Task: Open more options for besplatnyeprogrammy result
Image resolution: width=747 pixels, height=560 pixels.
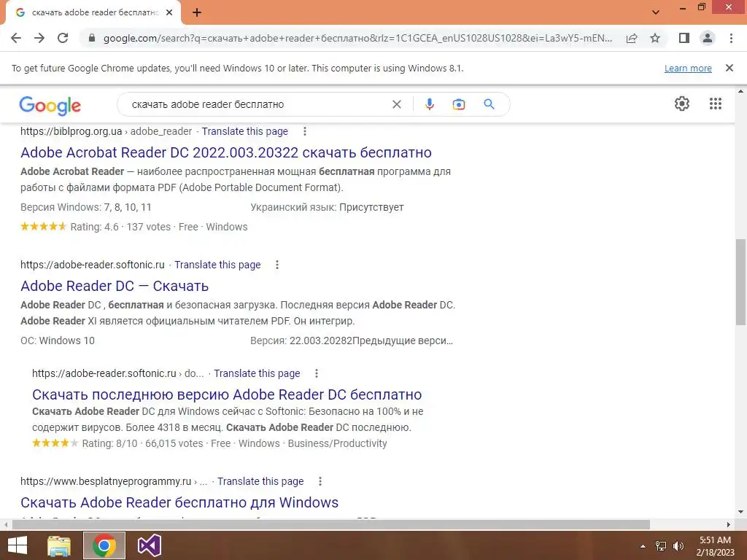Action: point(320,481)
